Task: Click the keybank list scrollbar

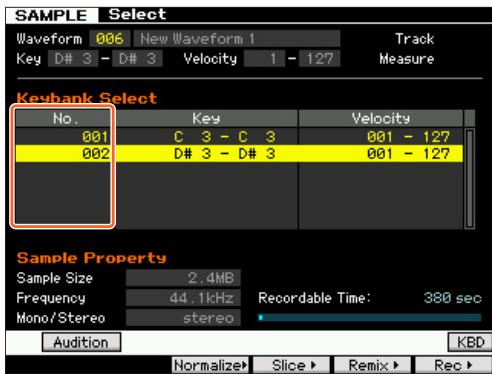Action: pos(470,178)
